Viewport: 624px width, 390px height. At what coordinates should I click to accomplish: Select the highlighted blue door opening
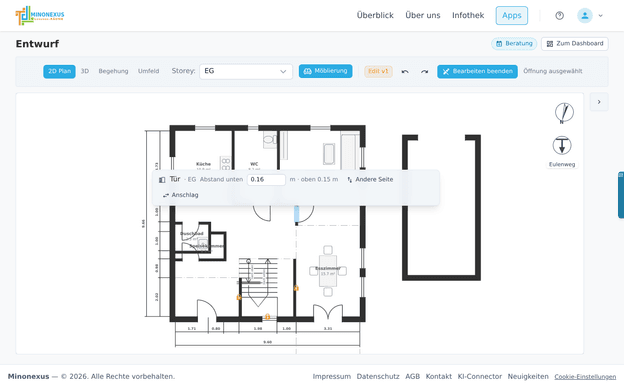(296, 214)
